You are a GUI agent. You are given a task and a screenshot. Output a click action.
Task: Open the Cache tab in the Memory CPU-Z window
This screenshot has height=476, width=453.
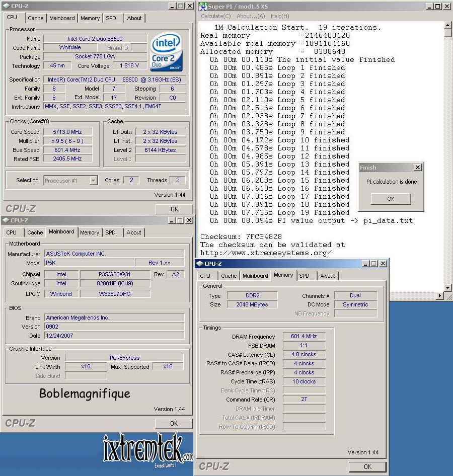[229, 276]
